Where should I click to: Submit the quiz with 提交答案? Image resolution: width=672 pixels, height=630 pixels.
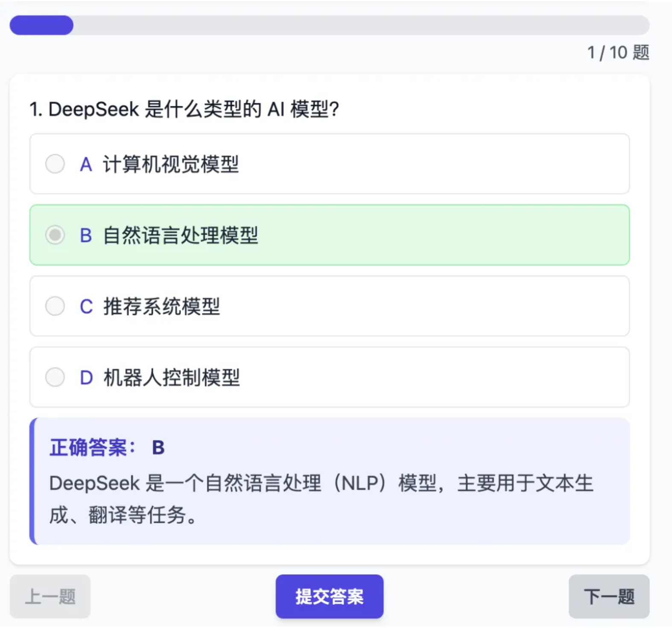(x=329, y=596)
